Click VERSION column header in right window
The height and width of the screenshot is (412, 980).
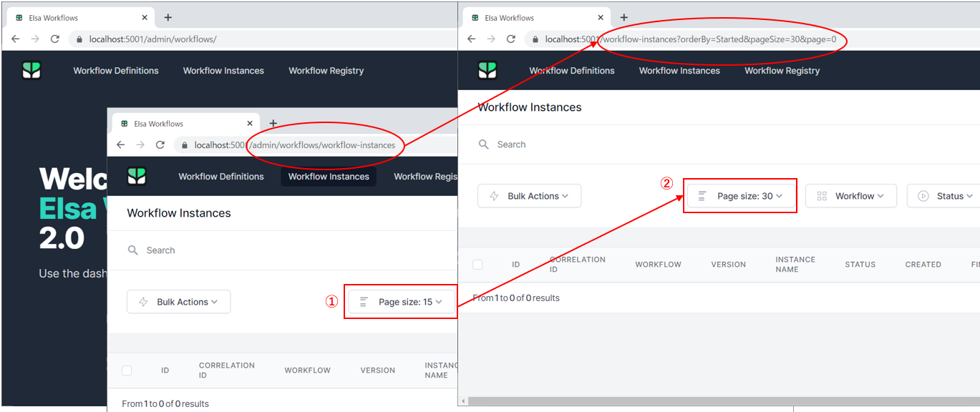click(728, 265)
